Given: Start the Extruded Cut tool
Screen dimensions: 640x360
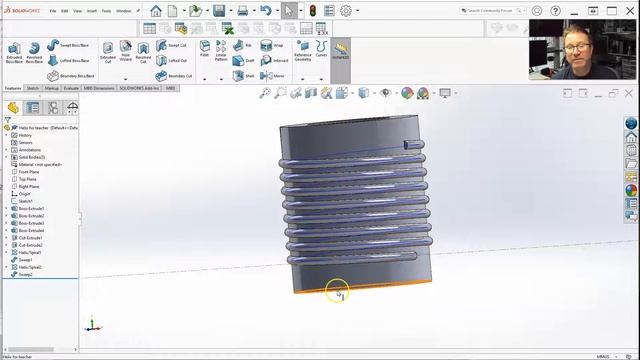Looking at the screenshot, I should click(108, 53).
